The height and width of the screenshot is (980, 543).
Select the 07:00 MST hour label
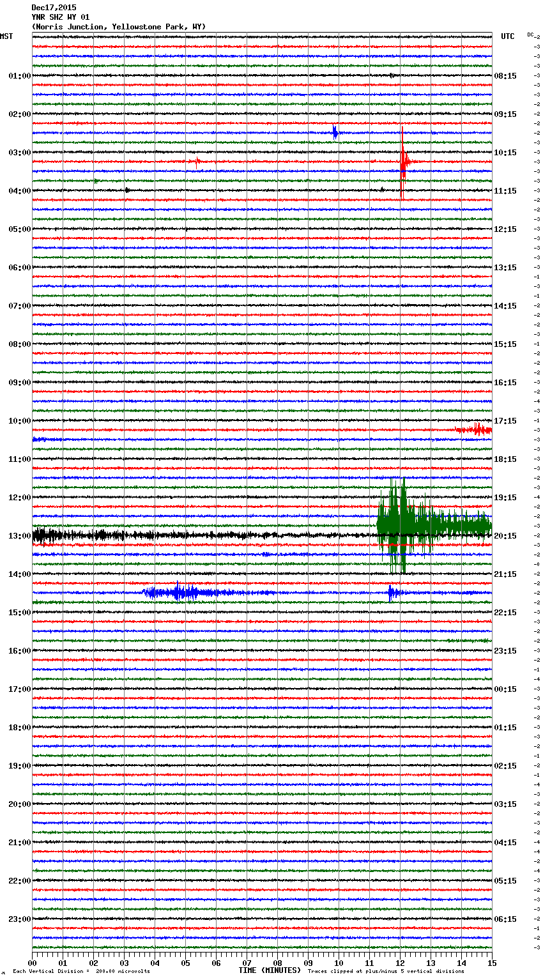coord(20,306)
